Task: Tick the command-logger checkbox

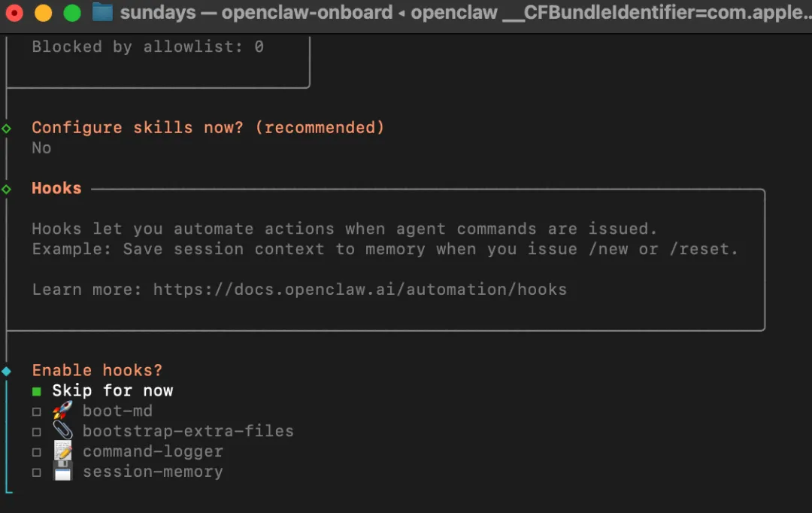Action: (36, 452)
